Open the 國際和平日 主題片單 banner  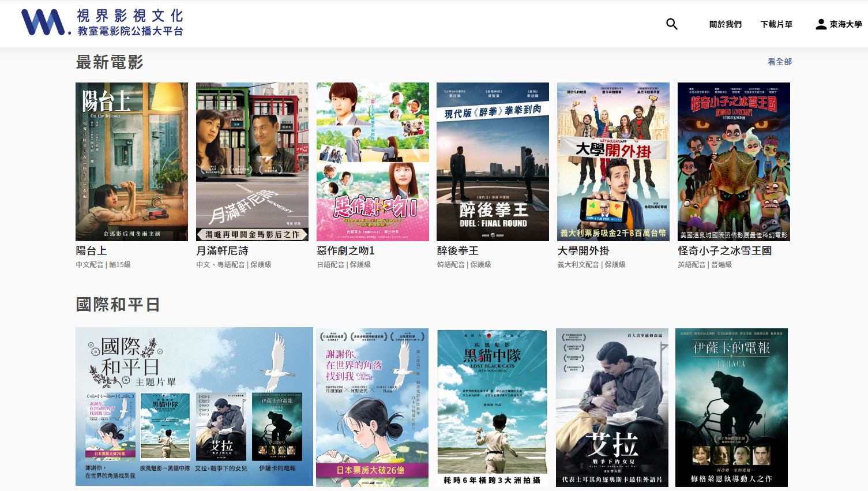coord(194,407)
